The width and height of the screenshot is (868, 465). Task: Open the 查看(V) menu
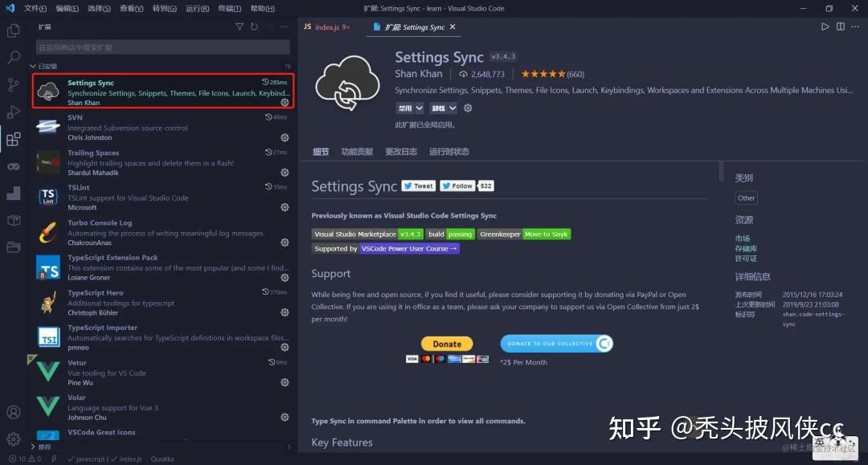click(x=132, y=8)
